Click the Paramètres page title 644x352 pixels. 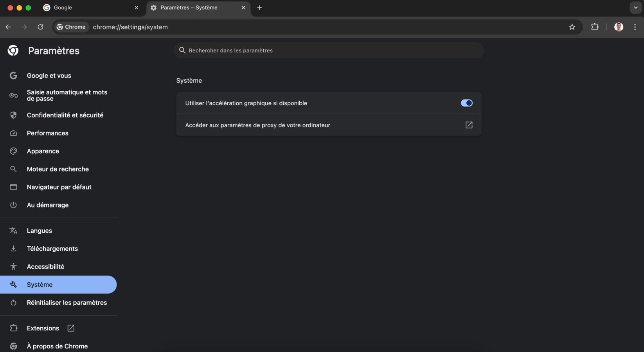coord(54,51)
